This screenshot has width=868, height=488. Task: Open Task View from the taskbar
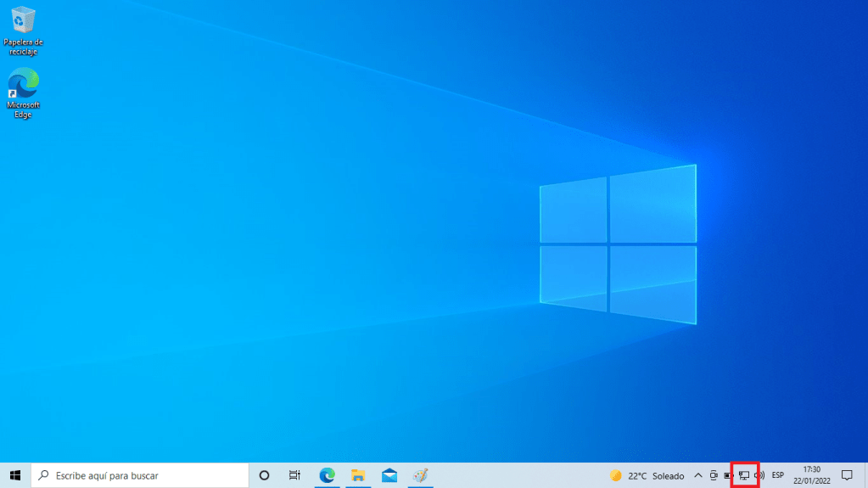[294, 475]
